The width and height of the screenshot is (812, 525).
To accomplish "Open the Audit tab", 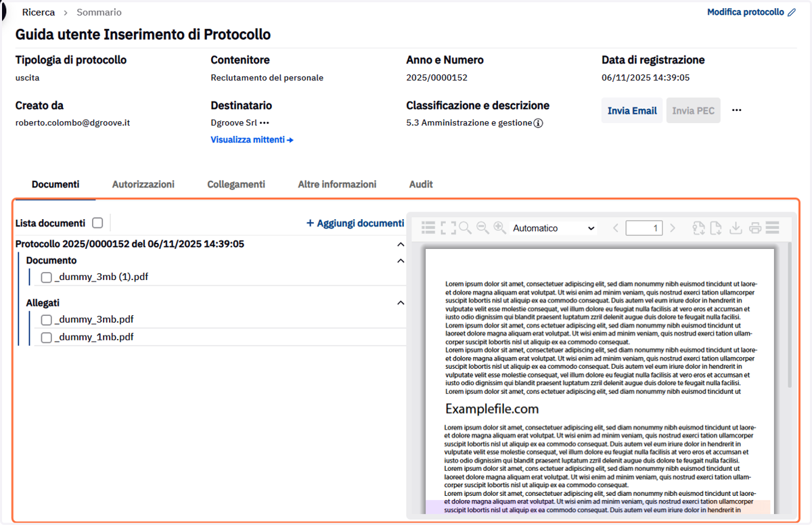I will [421, 184].
